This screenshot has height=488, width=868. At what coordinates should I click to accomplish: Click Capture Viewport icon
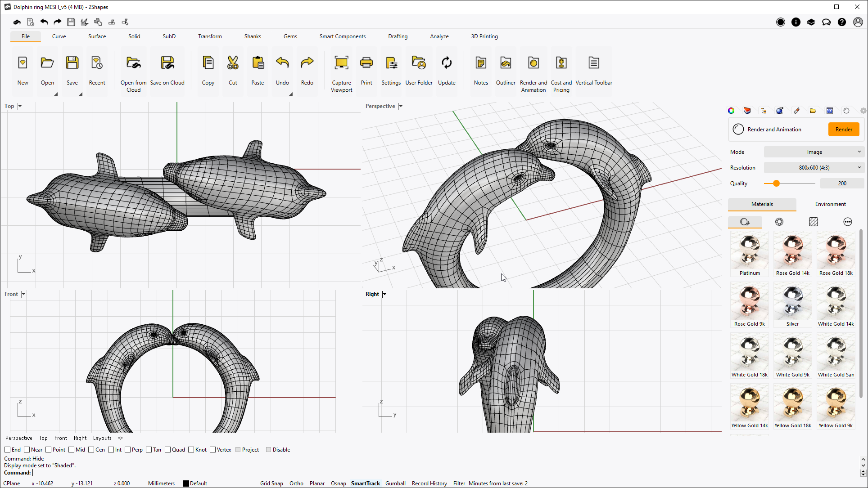tap(341, 63)
